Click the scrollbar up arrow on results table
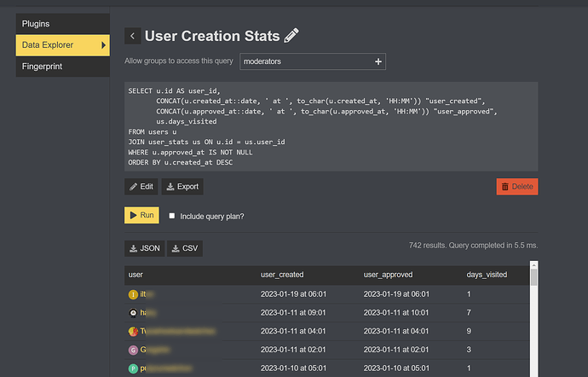The image size is (588, 377). point(534,265)
